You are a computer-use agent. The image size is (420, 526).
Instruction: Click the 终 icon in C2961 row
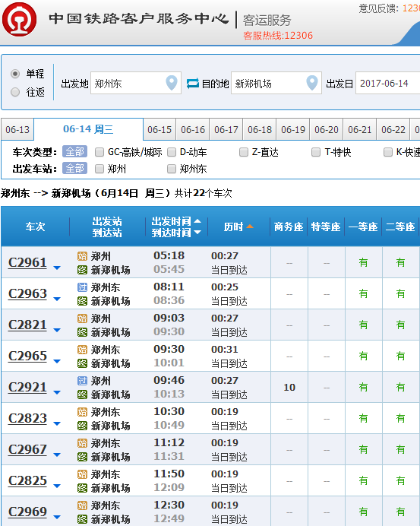[x=82, y=270]
